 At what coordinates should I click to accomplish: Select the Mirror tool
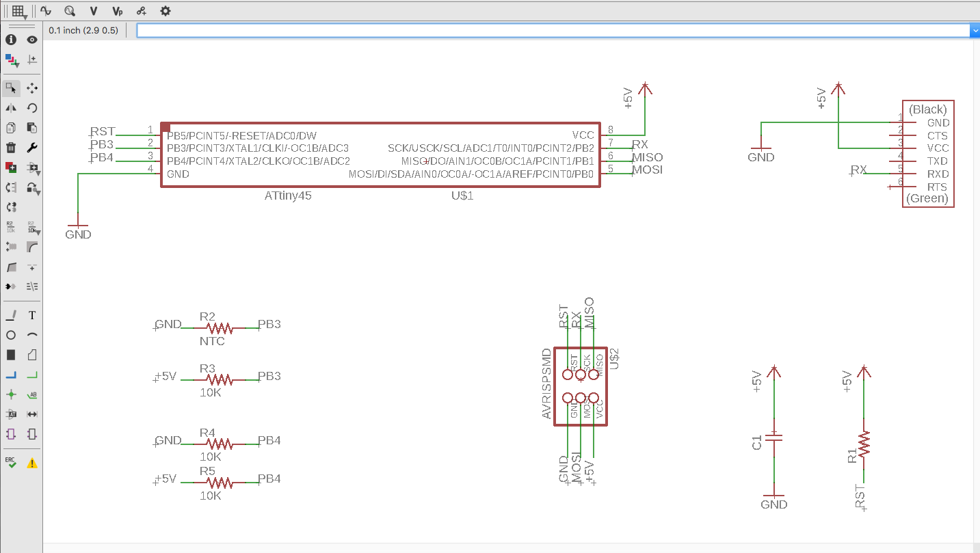coord(11,108)
